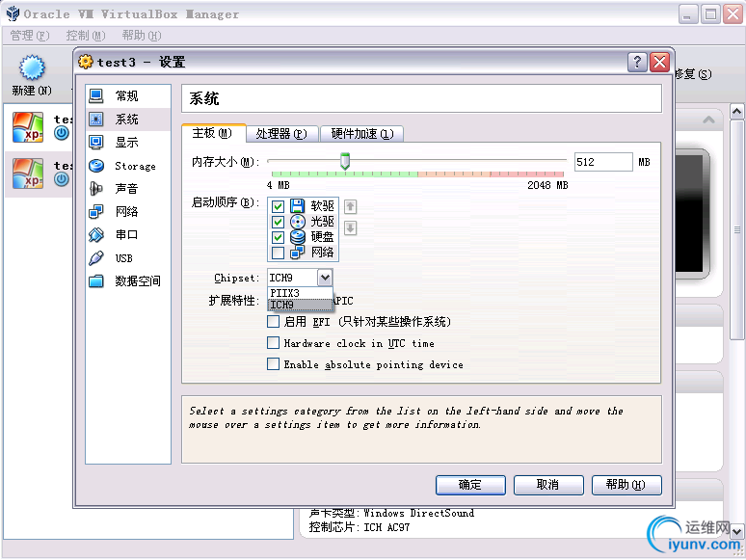746x560 pixels.
Task: Collapse the preview panel chevron in Manager window
Action: (708, 120)
